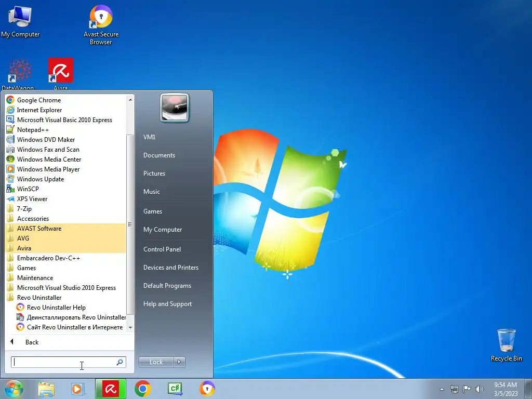Show hidden system tray icons
The image size is (532, 399).
[x=442, y=389]
